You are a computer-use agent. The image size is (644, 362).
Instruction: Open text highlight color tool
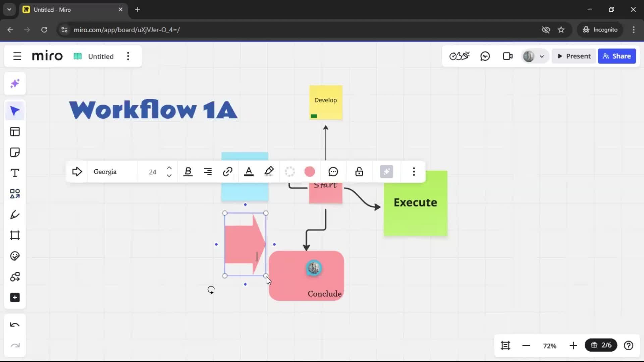point(269,172)
